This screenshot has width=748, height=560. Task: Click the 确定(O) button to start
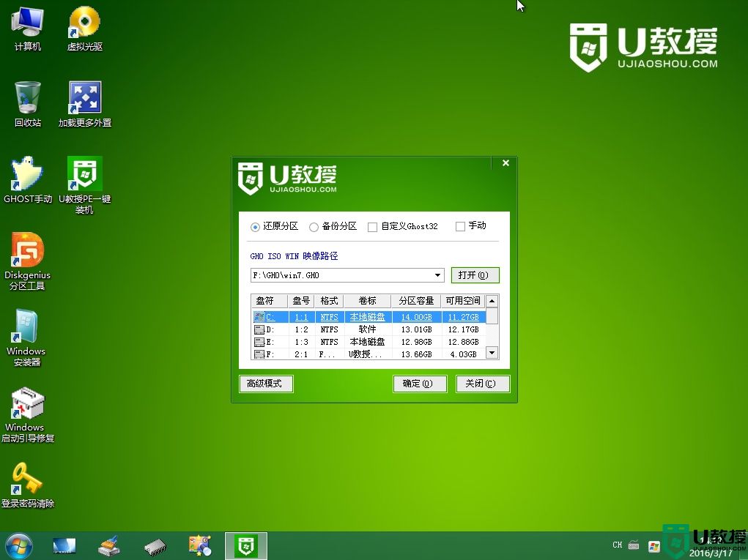pos(420,384)
